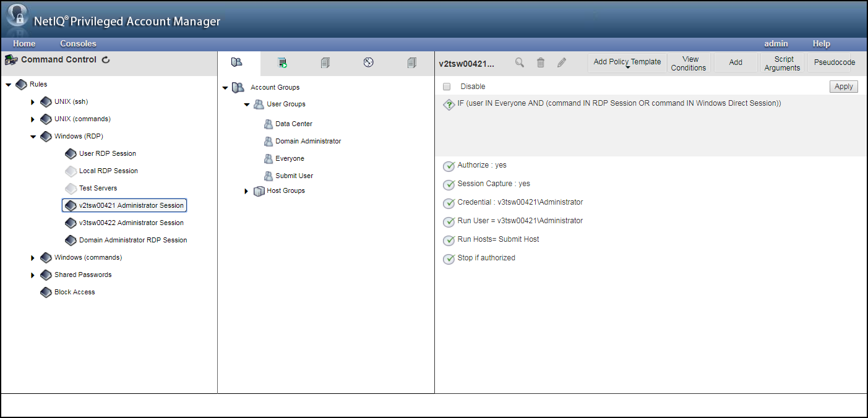Select the Block Access rule

tap(74, 292)
